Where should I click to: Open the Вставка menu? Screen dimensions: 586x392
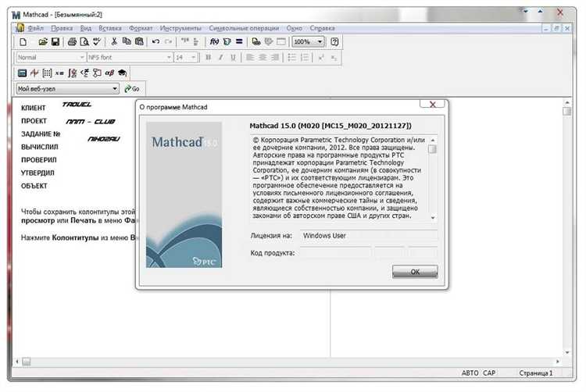click(110, 28)
